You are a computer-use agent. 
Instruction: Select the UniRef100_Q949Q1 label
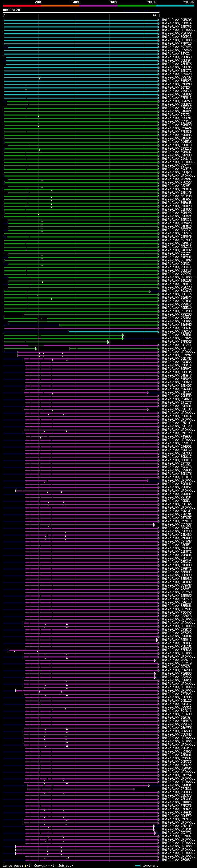pos(177,446)
